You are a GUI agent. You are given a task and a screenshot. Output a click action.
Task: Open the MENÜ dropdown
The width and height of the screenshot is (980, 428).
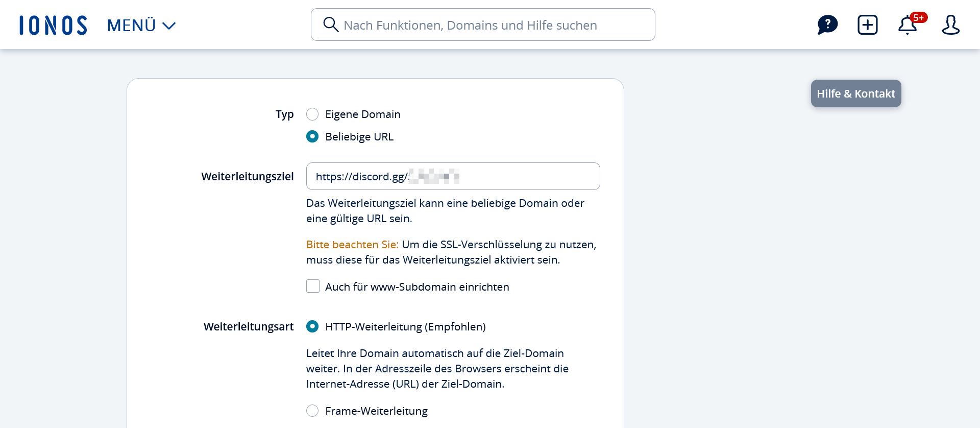[x=141, y=25]
